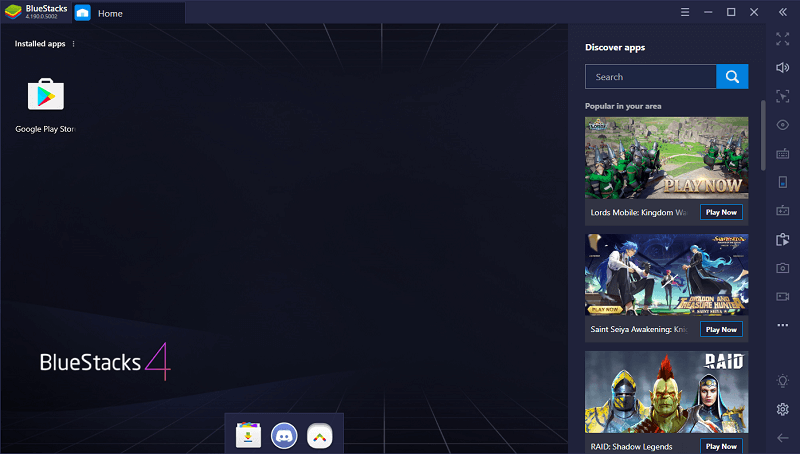Open the App Center dock icon
The height and width of the screenshot is (454, 800).
(248, 435)
